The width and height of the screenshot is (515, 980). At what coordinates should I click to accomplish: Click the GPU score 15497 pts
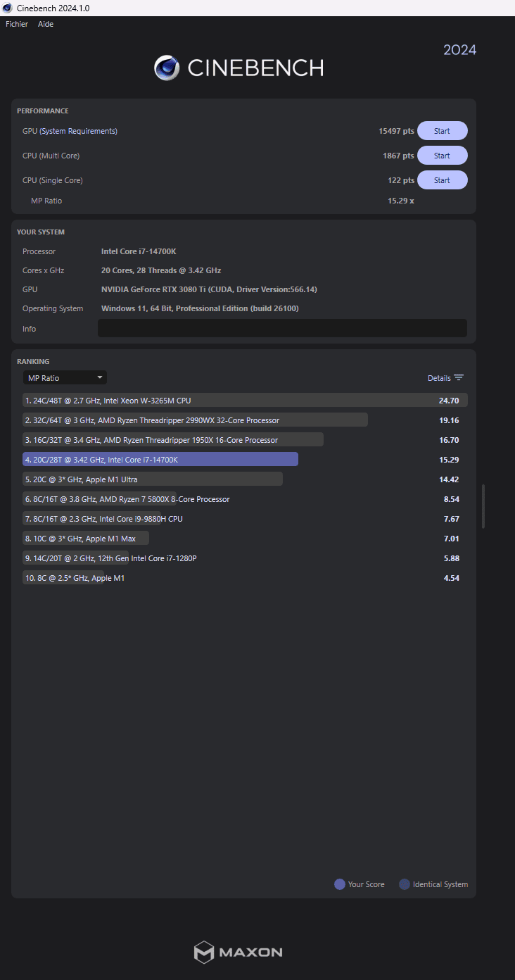pyautogui.click(x=396, y=131)
